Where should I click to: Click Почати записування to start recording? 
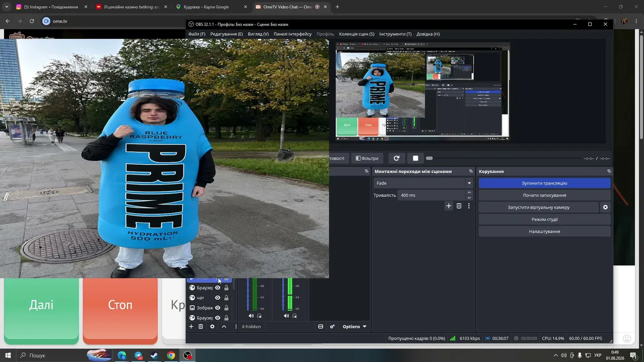point(544,195)
